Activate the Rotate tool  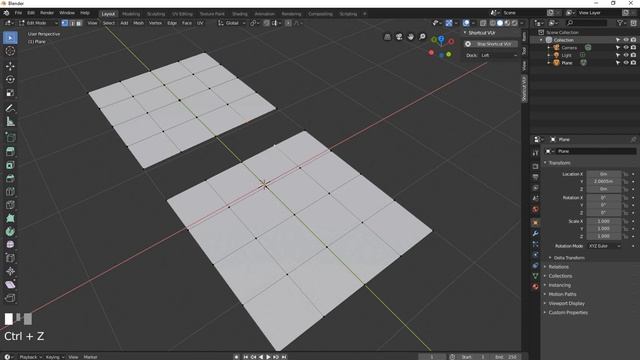[10, 79]
